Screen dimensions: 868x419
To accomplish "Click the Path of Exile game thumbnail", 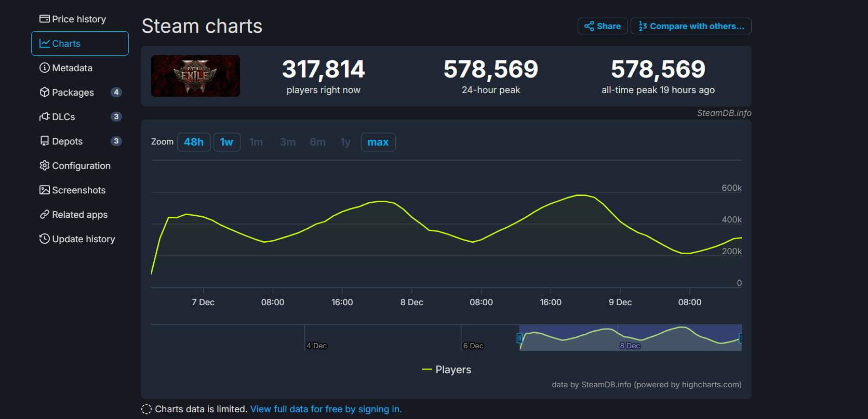I will click(195, 76).
